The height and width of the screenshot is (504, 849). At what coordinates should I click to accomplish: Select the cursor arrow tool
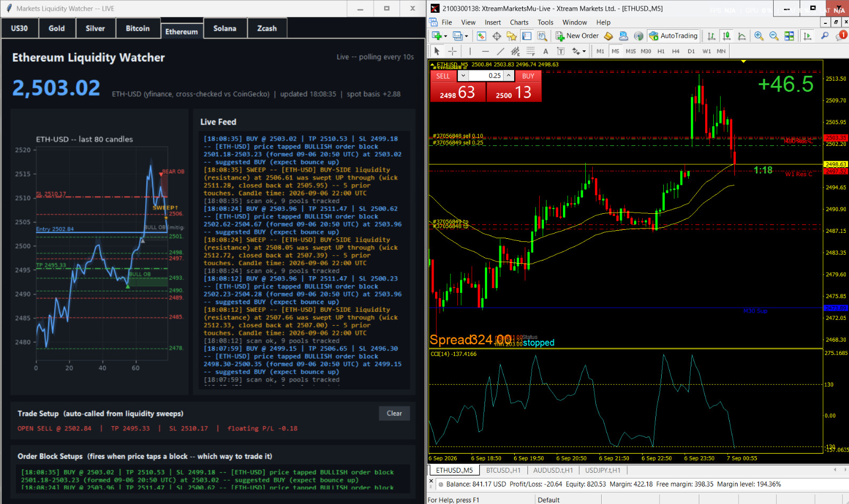coord(437,51)
